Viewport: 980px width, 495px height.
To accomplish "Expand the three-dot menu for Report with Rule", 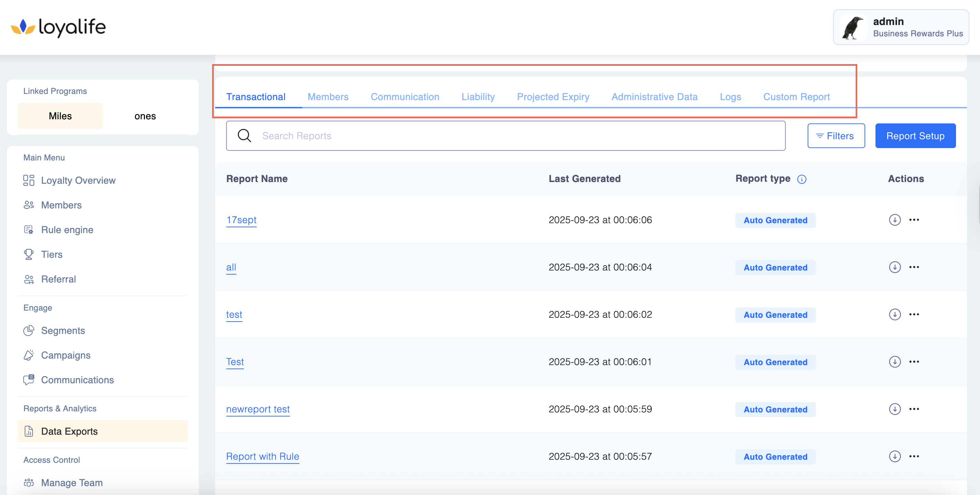I will [x=914, y=456].
